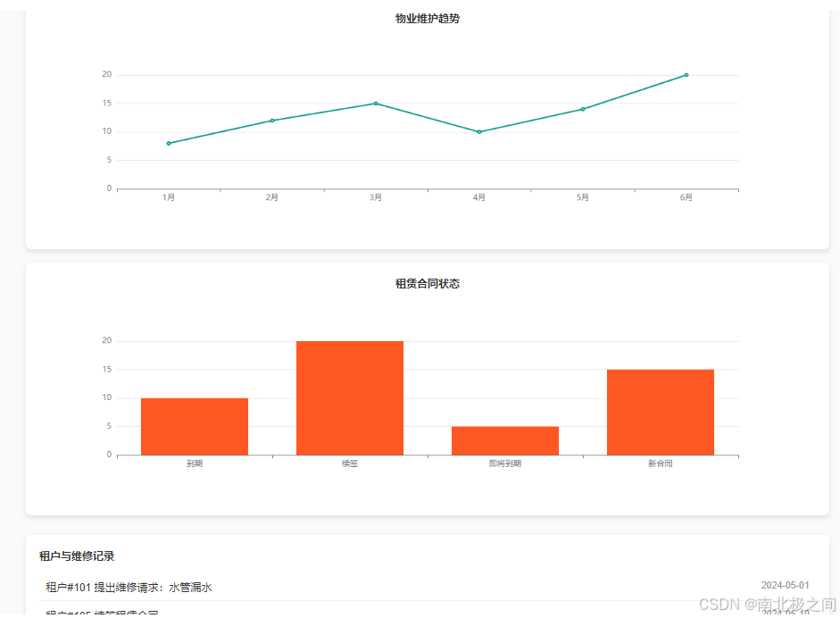The image size is (840, 618).
Task: Click the 到期 axis label under the bar chart
Action: tap(195, 463)
